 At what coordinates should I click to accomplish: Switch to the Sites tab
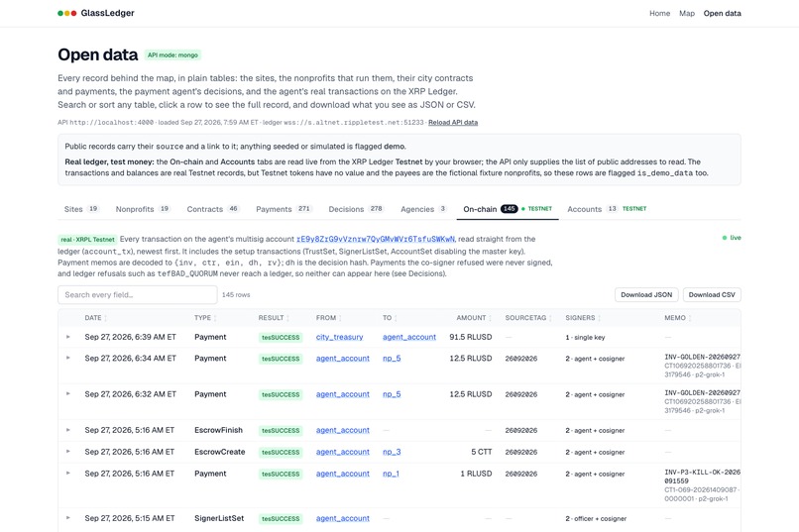click(81, 209)
